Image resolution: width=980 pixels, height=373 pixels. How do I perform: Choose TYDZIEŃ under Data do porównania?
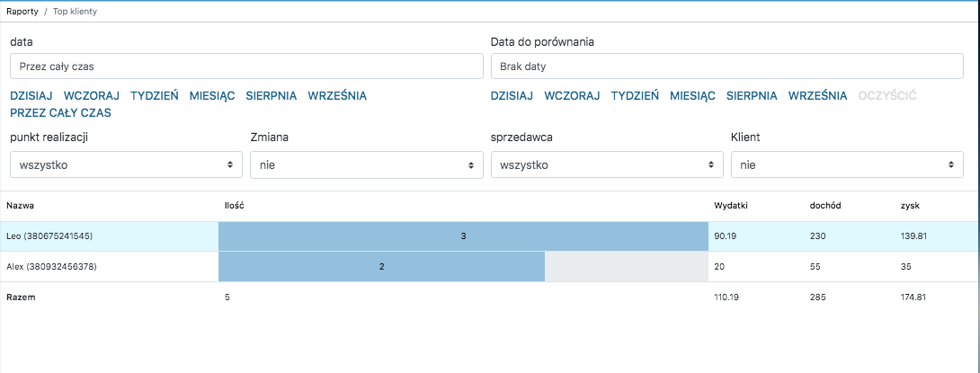pos(635,95)
